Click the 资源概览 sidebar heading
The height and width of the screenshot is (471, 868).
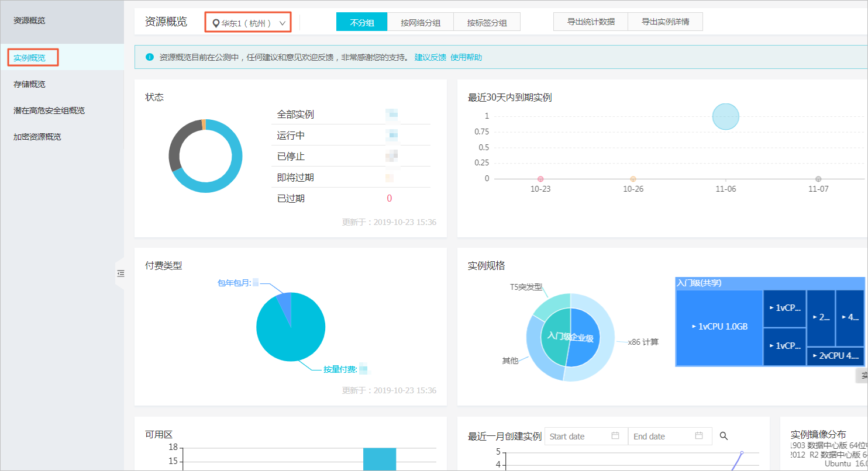coord(29,21)
